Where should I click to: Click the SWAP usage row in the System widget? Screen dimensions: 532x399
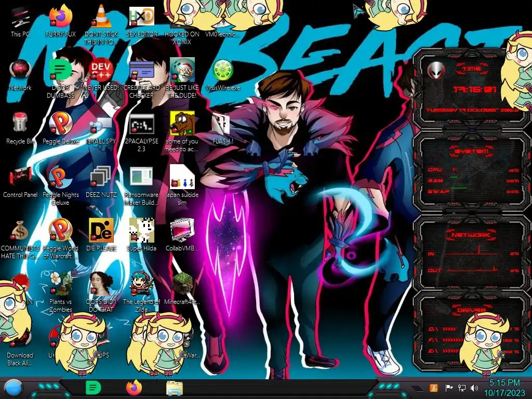pos(473,191)
